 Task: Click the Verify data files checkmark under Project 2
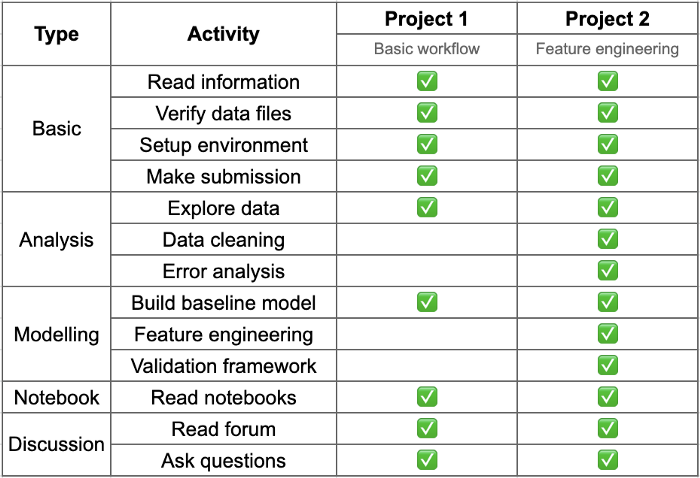point(608,113)
